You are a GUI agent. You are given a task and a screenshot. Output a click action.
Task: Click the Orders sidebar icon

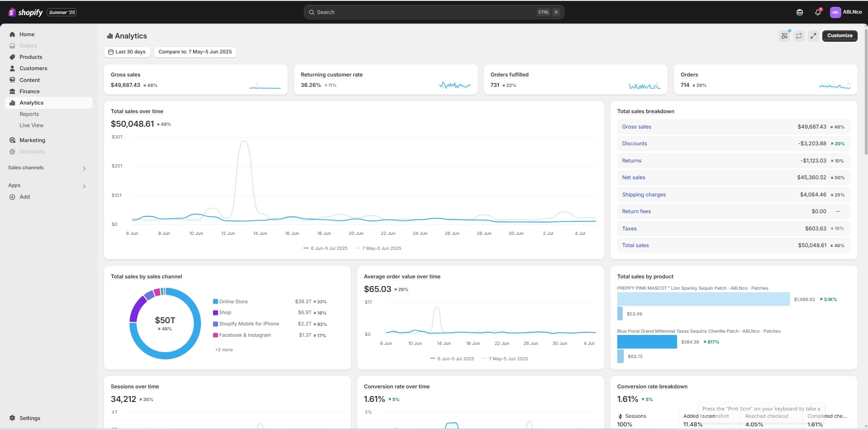click(x=12, y=46)
